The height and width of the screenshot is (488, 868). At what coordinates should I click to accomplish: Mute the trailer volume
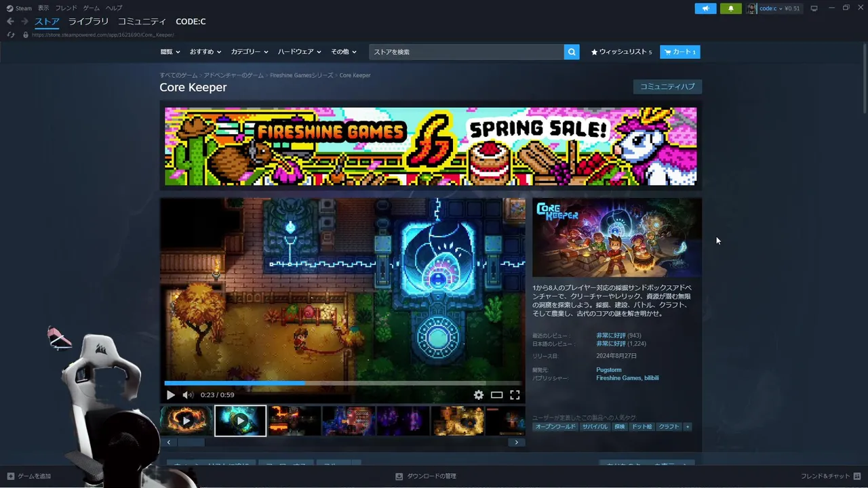click(188, 394)
